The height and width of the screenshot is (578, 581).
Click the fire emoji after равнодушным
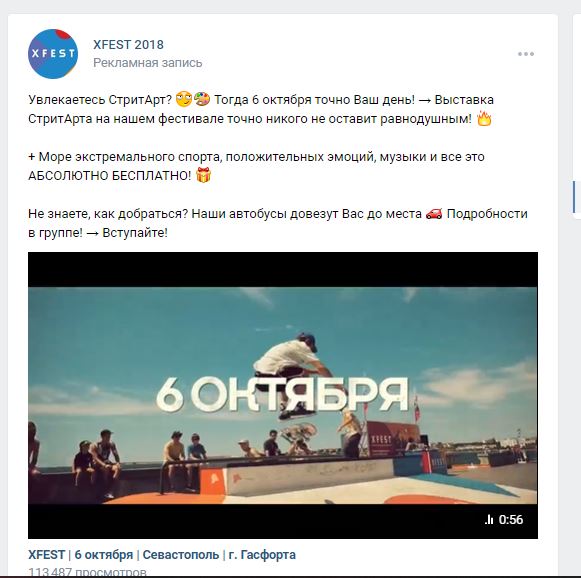484,119
